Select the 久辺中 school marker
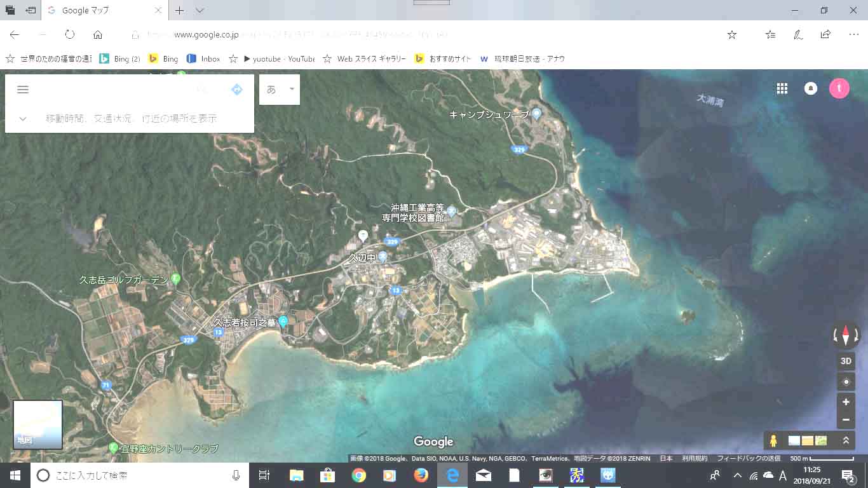 click(383, 257)
